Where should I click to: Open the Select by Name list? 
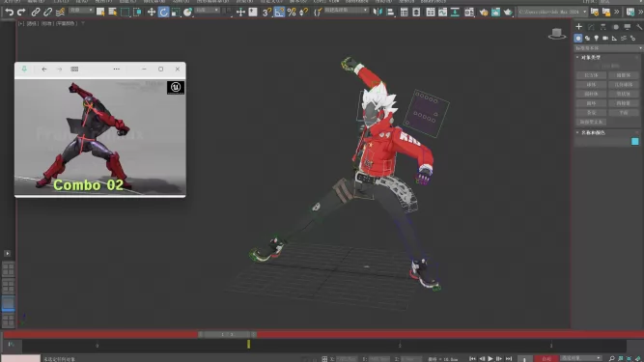point(112,12)
